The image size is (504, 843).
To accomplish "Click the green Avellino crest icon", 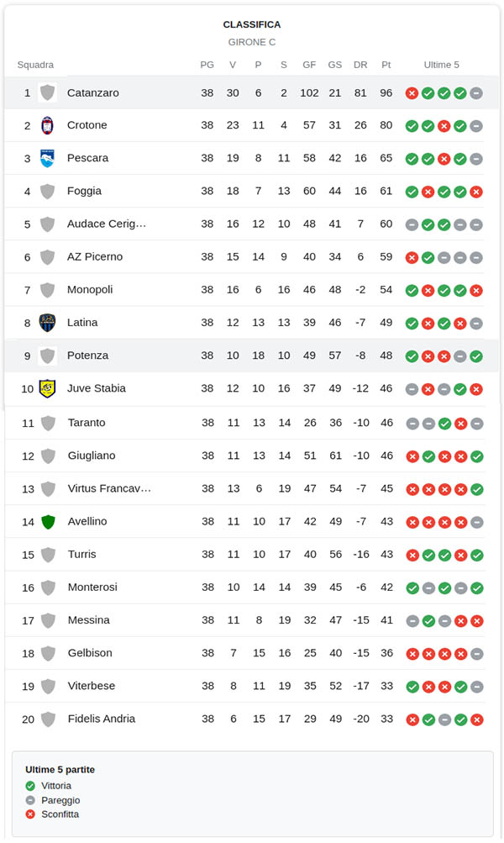I will pyautogui.click(x=48, y=522).
